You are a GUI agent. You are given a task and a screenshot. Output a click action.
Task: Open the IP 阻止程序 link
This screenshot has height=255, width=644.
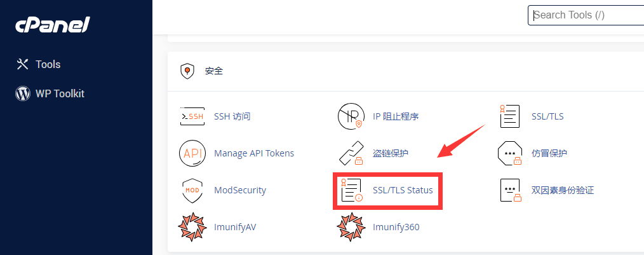click(x=396, y=116)
